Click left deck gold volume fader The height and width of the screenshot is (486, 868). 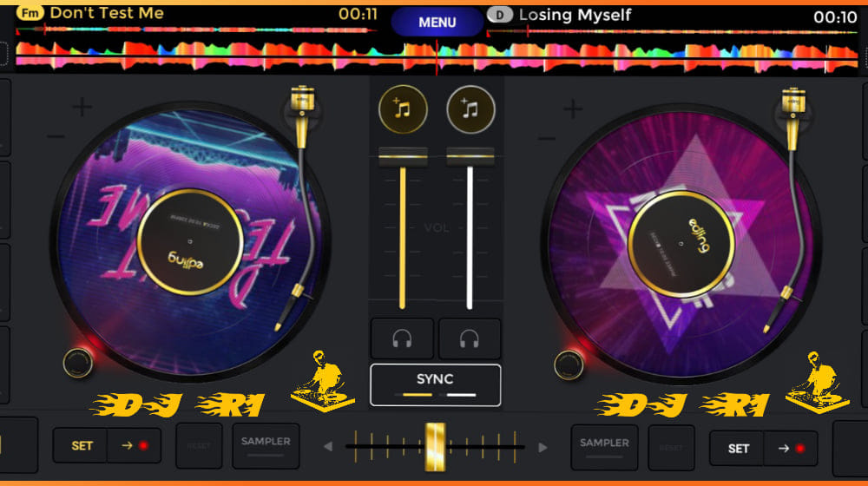[403, 157]
